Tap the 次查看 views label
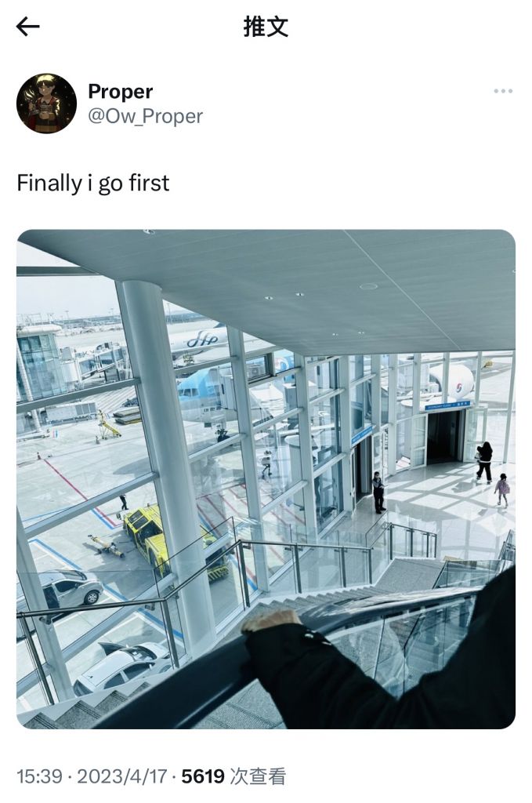The height and width of the screenshot is (803, 532). pyautogui.click(x=257, y=776)
